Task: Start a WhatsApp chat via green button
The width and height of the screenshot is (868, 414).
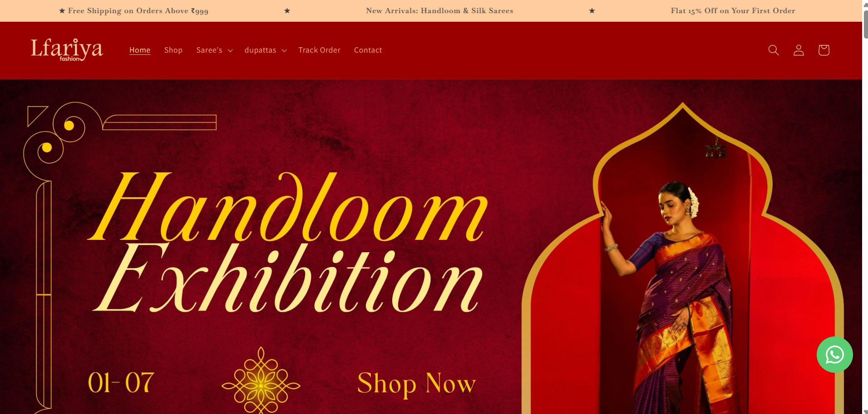Action: (x=834, y=355)
